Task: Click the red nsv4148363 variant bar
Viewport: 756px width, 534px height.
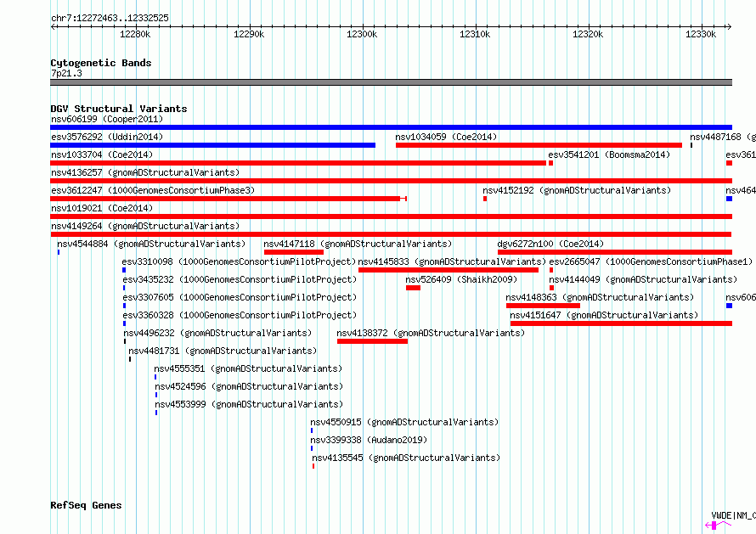Action: [x=543, y=306]
